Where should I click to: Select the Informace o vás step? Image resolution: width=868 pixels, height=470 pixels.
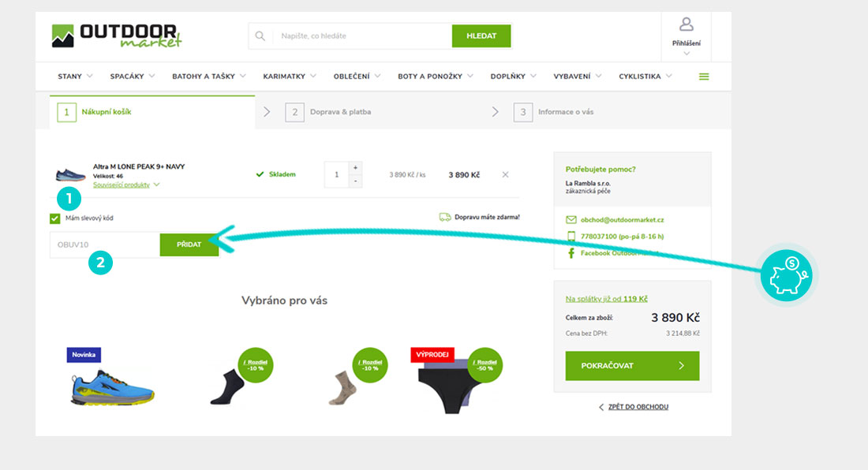coord(554,112)
